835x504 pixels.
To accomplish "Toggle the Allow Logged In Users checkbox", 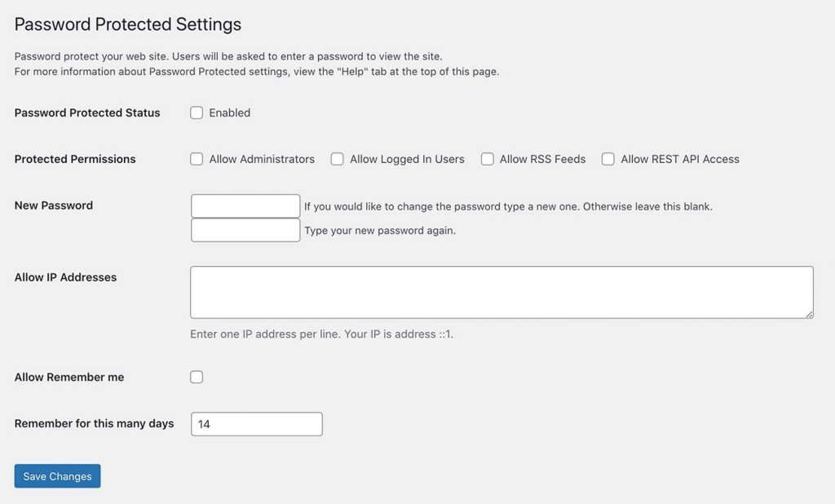I will pos(337,159).
